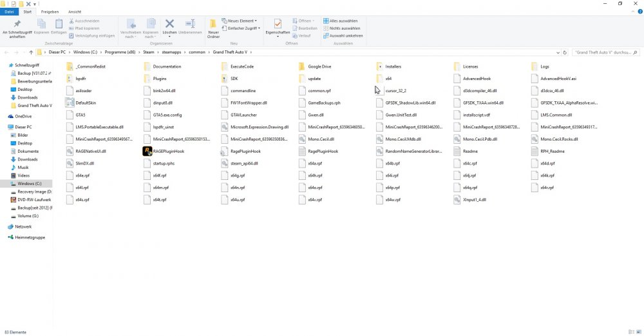The width and height of the screenshot is (644, 336).
Task: Switch to large icons view in status bar
Action: pos(639,332)
